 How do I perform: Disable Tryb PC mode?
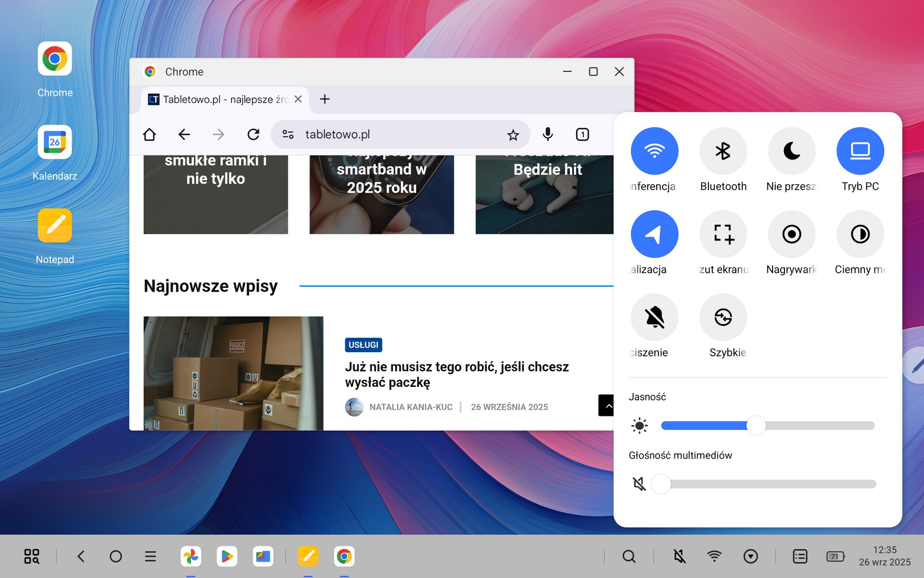click(860, 151)
